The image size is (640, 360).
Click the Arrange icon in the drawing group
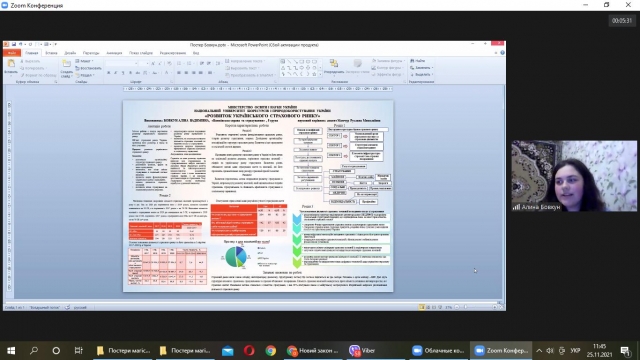coord(334,66)
